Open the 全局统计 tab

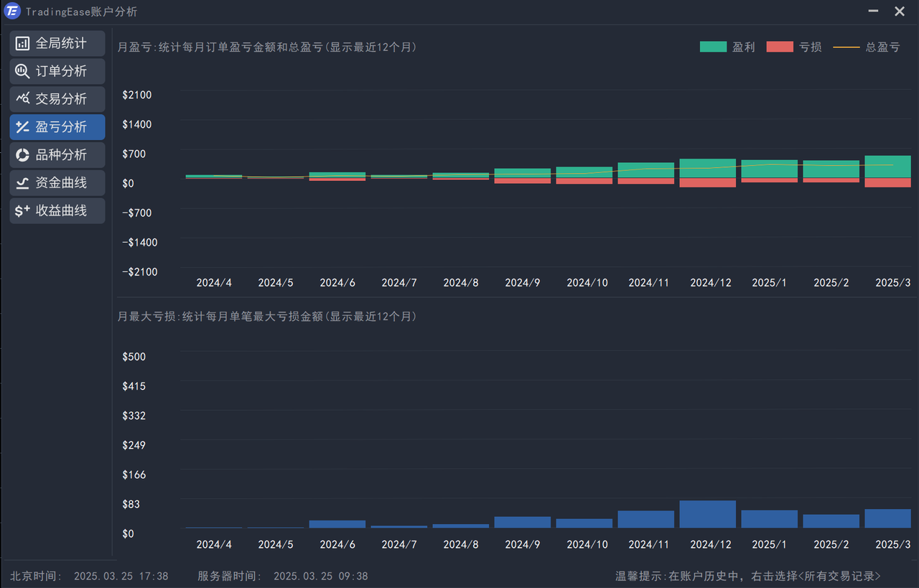(x=60, y=44)
